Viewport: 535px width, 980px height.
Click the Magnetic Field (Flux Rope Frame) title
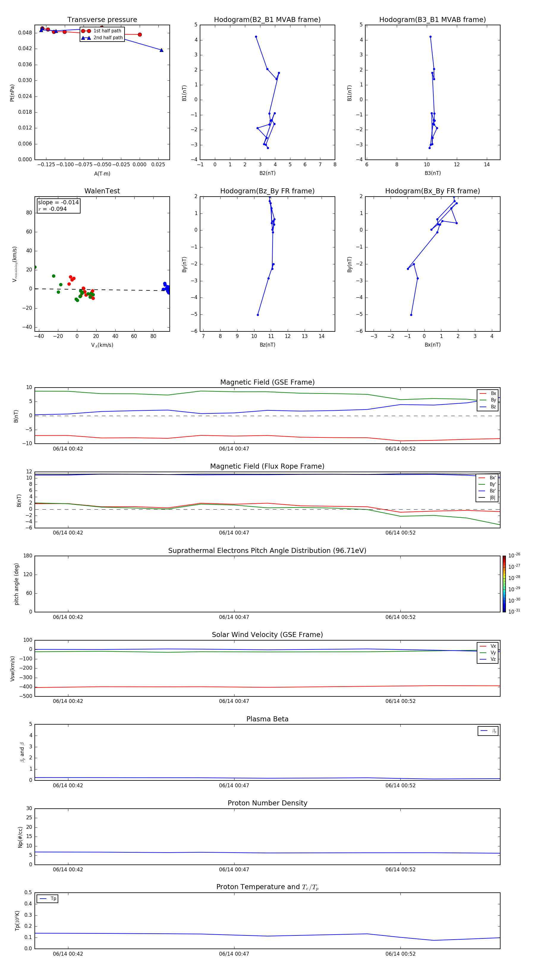(x=267, y=466)
